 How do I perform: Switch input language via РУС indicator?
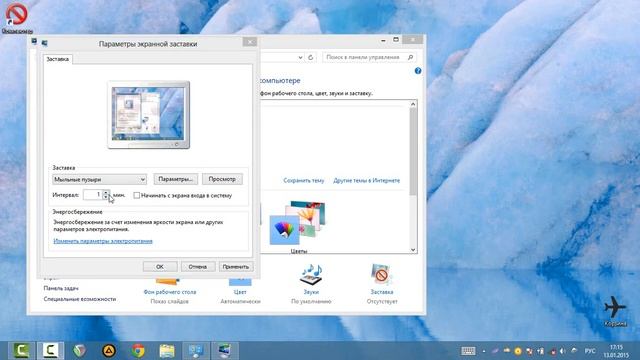coord(590,351)
